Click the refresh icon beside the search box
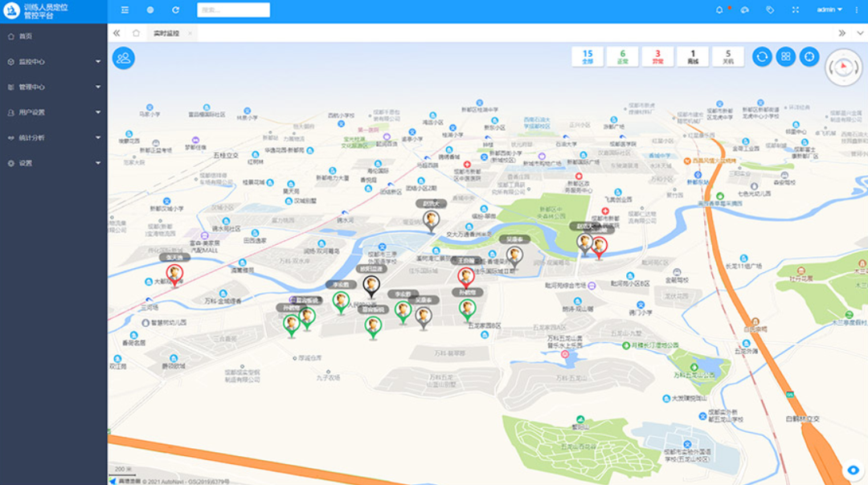This screenshot has width=868, height=485. pos(175,10)
